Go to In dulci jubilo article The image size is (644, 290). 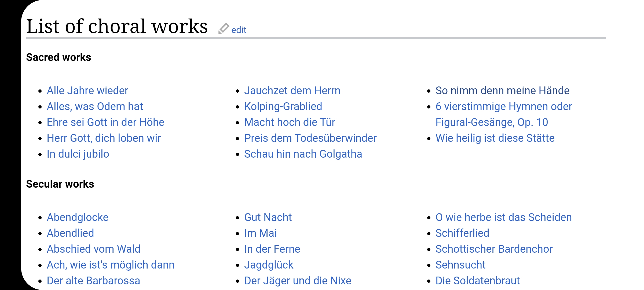78,154
